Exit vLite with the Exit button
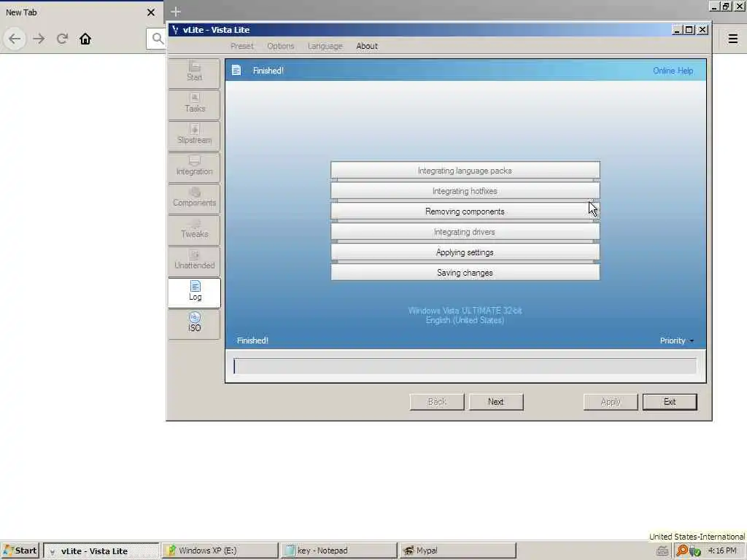 (670, 402)
